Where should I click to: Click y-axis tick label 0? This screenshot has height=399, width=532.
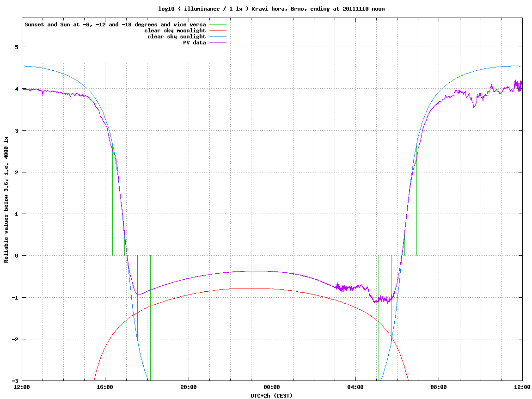pyautogui.click(x=16, y=256)
